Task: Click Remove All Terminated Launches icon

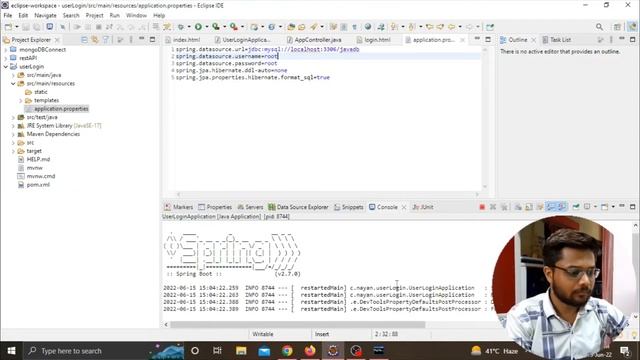Action: click(x=504, y=207)
